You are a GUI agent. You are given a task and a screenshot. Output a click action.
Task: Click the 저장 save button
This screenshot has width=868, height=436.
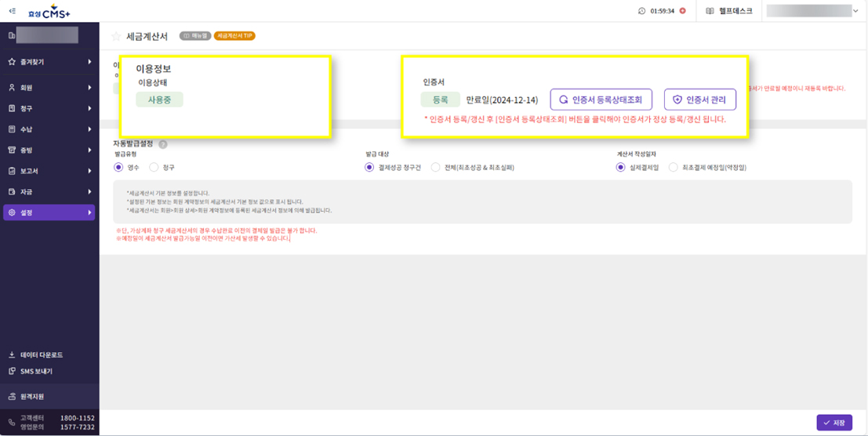click(834, 423)
